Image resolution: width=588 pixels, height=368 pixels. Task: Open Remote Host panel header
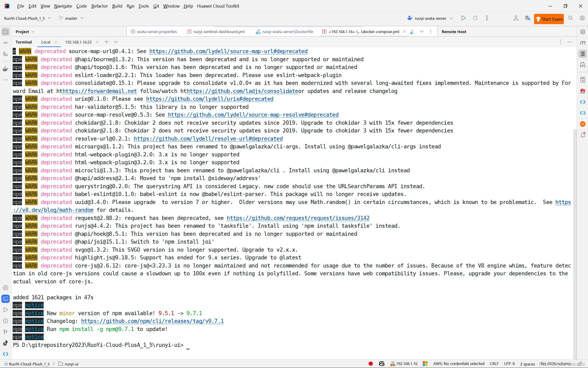tap(454, 32)
